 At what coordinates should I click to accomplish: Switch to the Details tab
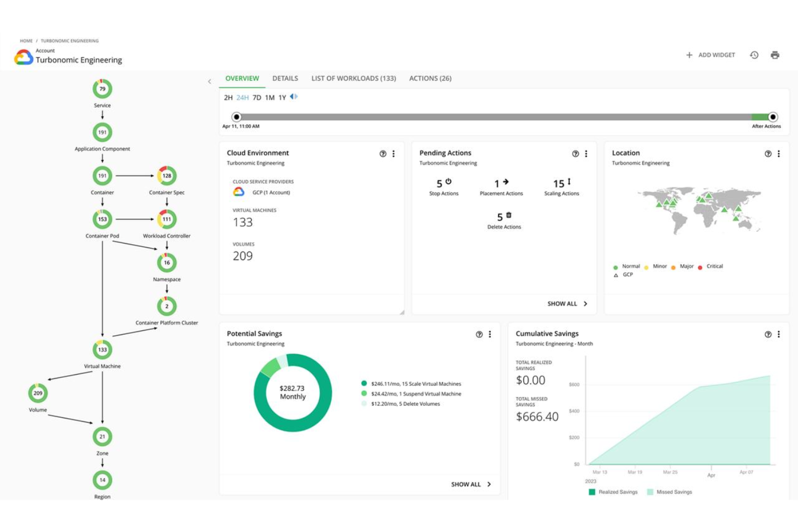pos(285,78)
